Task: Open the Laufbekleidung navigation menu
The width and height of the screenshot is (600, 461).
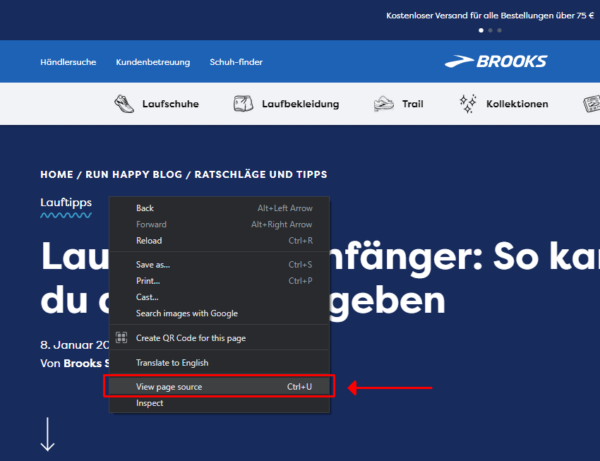Action: 300,104
